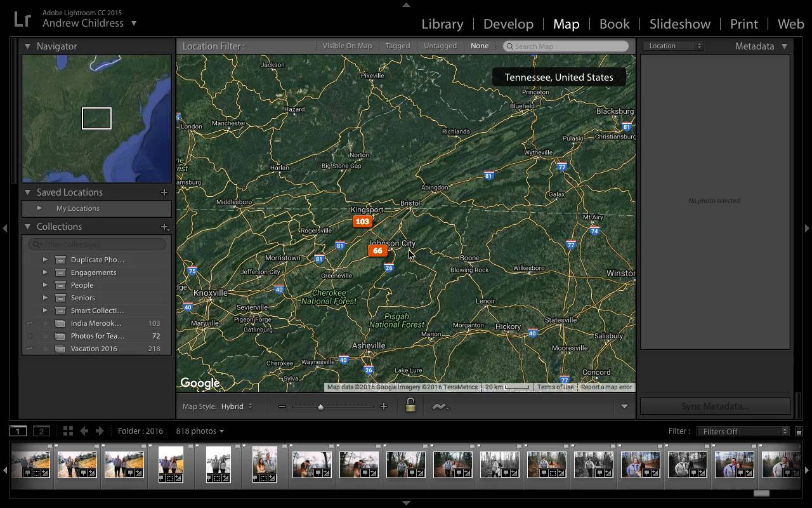The image size is (812, 508).
Task: Click the Filter Collections search field
Action: tap(97, 244)
